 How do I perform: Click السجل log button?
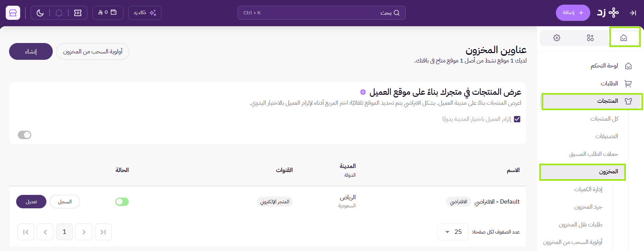point(65,202)
